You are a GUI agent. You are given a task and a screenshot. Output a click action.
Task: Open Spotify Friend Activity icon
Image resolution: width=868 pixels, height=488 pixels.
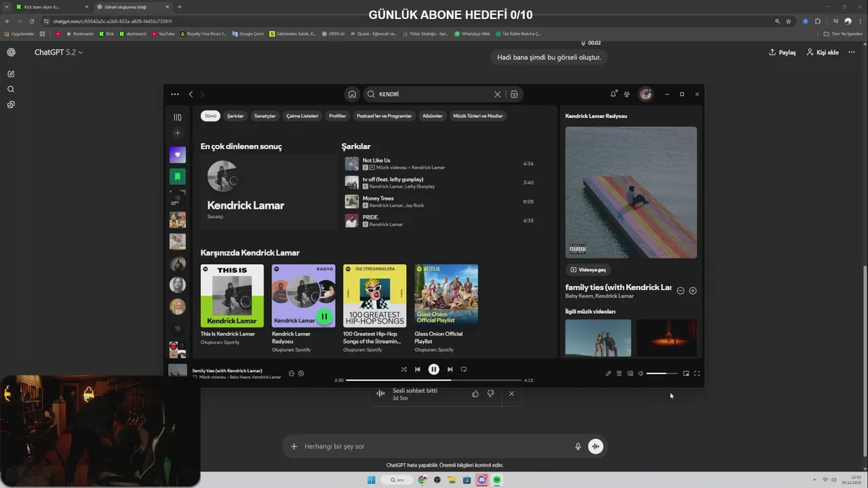point(627,94)
